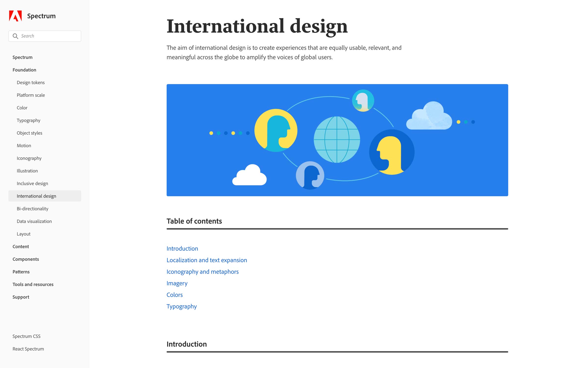Jump to Localization and text expansion
Screen dimensions: 588x368
tap(207, 260)
